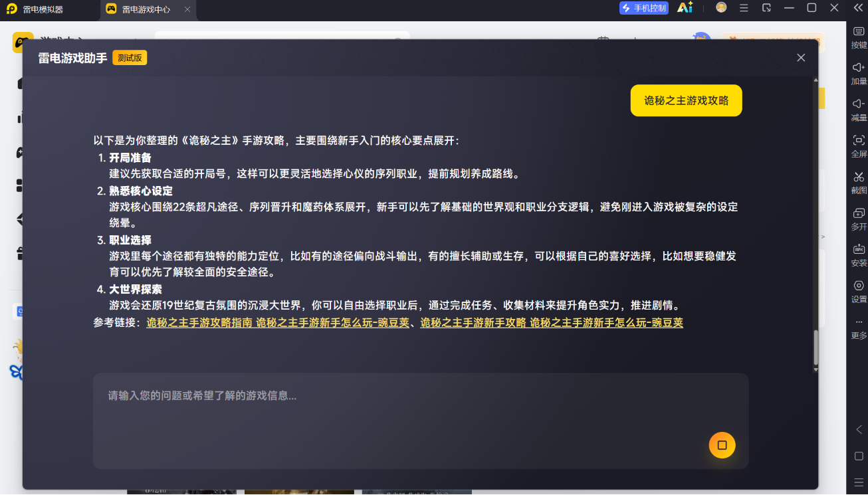Open the 多开 multi-instance manager

point(859,219)
